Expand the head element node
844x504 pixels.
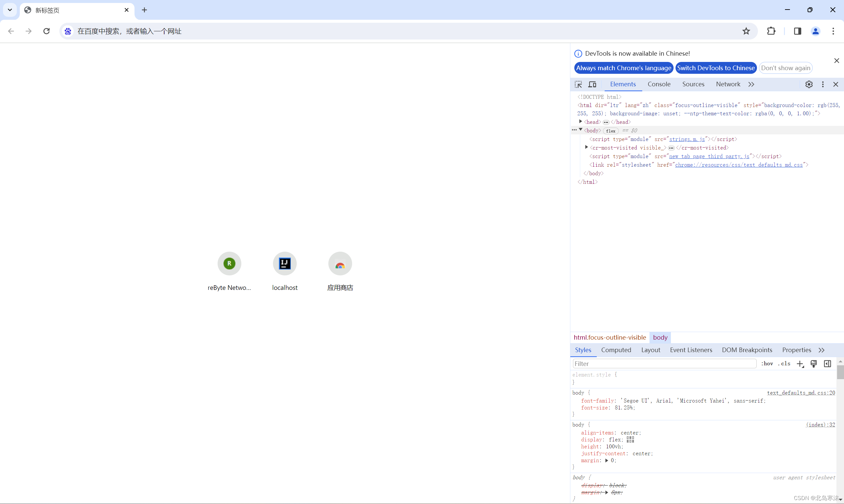(581, 122)
